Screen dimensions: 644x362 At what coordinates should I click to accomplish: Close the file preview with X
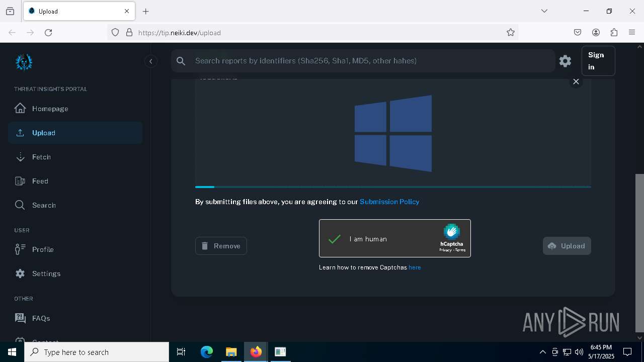click(576, 81)
